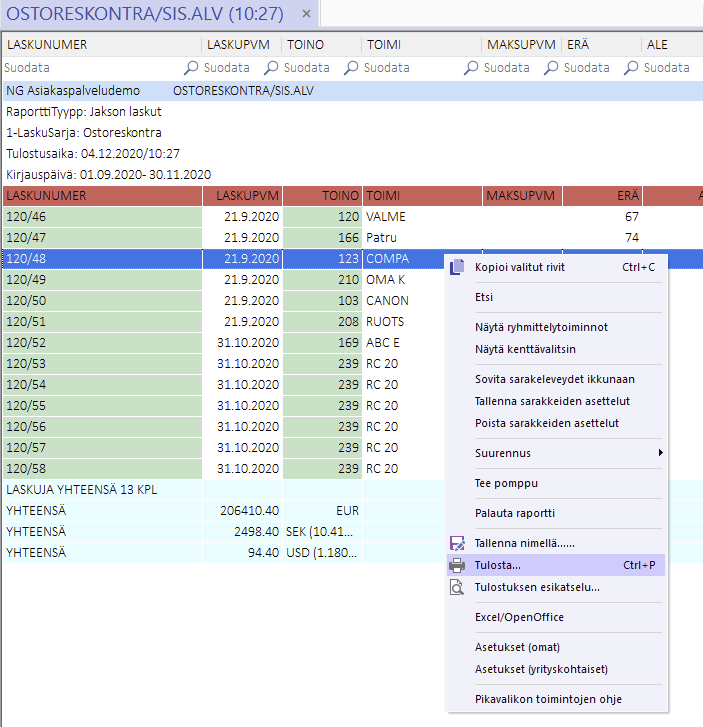Click the print preview icon in the menu

pos(458,587)
